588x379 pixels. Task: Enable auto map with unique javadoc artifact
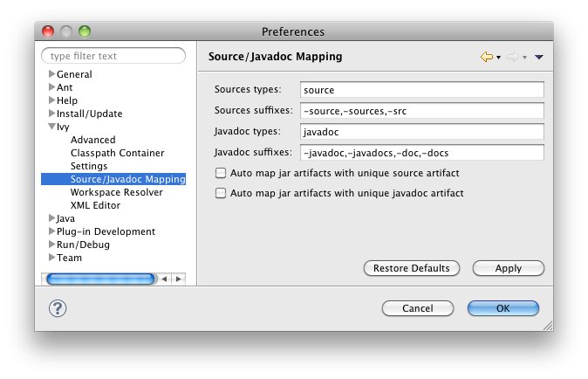click(x=221, y=193)
